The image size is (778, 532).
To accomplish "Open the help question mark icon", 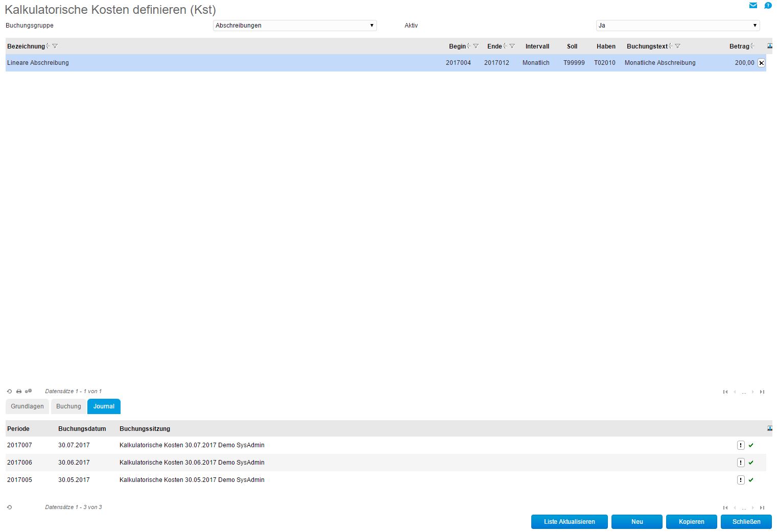I will [x=768, y=6].
